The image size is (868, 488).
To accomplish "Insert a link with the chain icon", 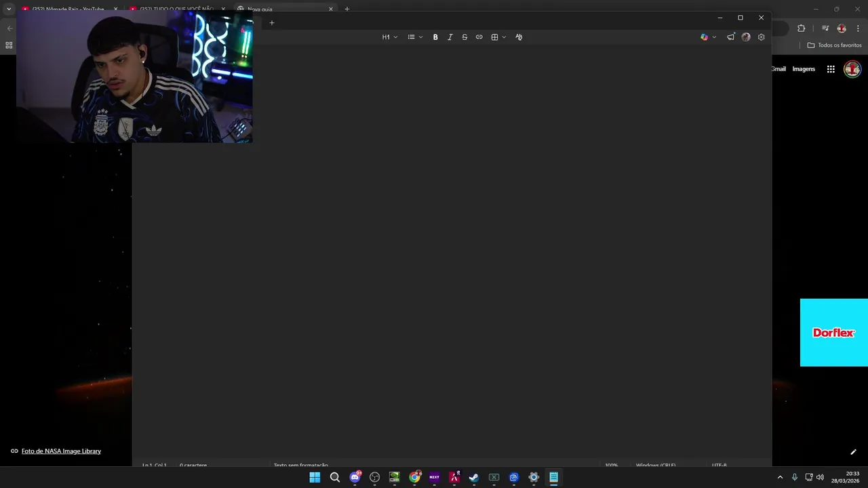I will [479, 37].
